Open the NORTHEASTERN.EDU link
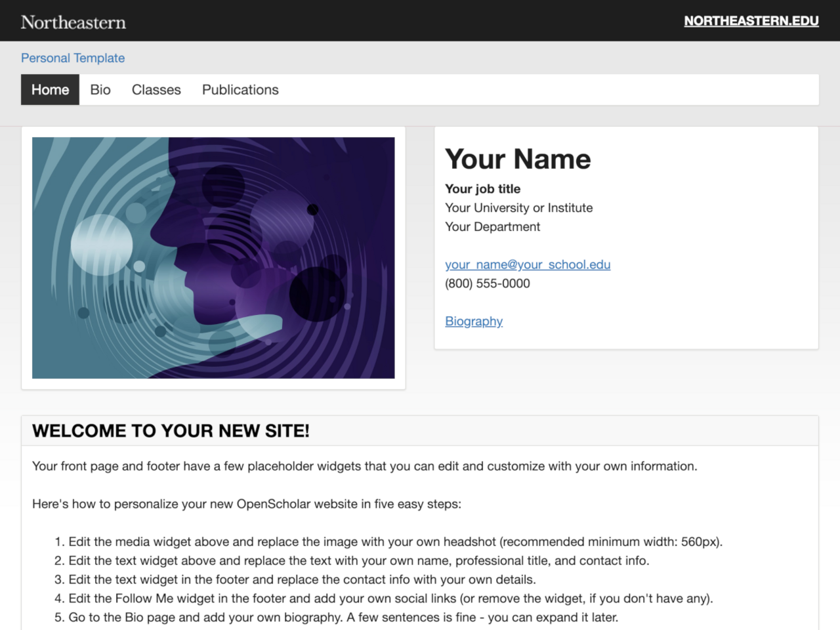 tap(751, 21)
